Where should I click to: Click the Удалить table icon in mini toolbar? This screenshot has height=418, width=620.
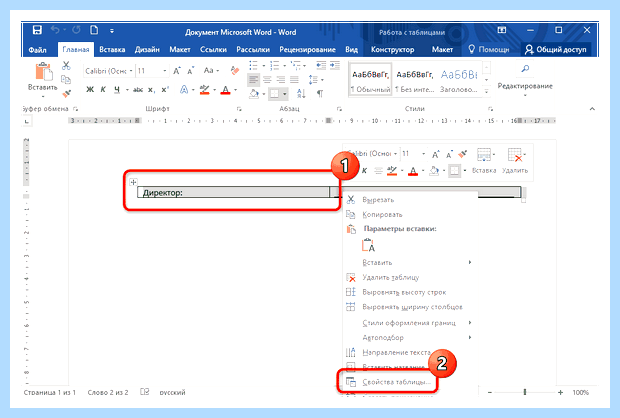coord(515,155)
